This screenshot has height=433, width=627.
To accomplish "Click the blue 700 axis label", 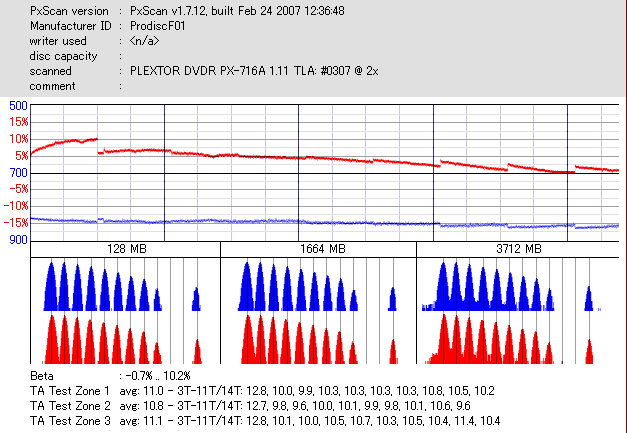I will click(x=18, y=173).
